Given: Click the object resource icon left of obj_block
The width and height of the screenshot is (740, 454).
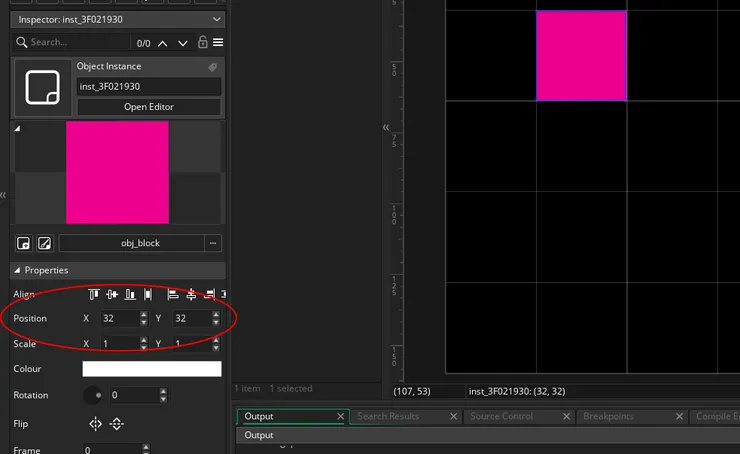Looking at the screenshot, I should tap(23, 243).
